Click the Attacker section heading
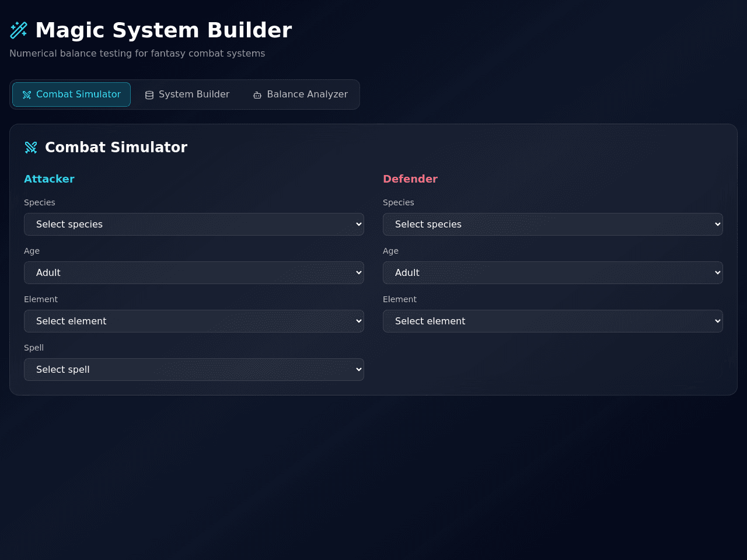Viewport: 747px width, 560px height. 49,179
